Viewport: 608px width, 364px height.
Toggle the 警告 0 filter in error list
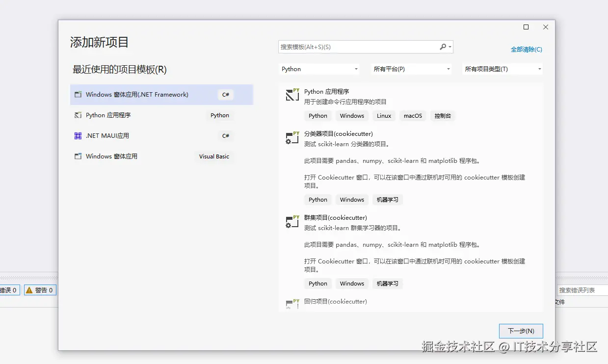40,290
